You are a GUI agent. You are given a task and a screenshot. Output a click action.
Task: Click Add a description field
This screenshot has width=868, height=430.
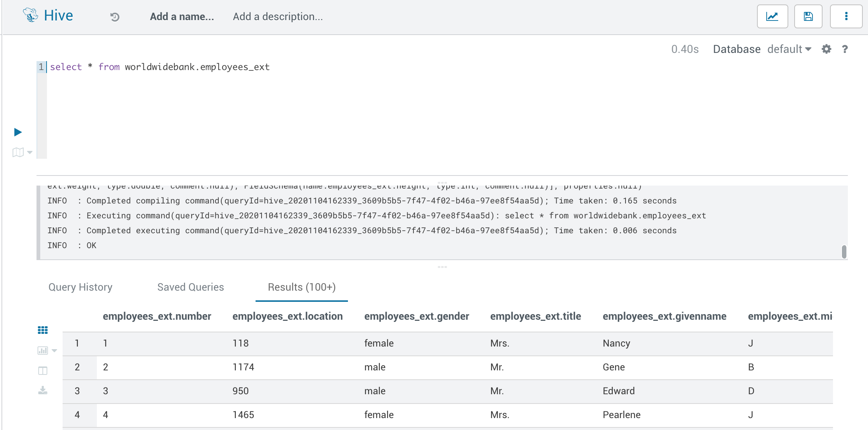[278, 16]
